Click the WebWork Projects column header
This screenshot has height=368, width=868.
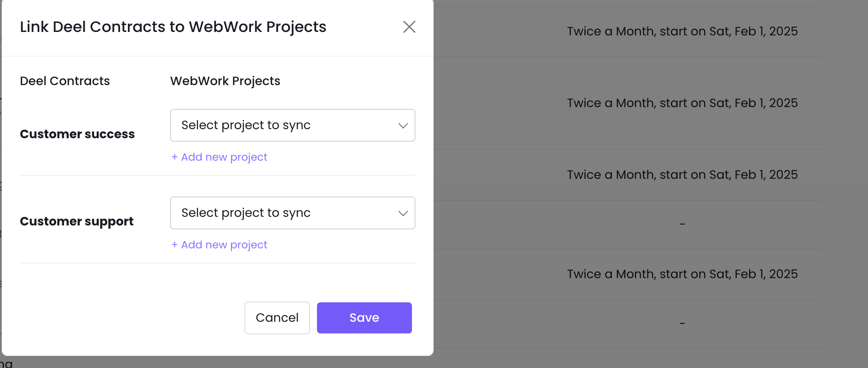(x=225, y=81)
